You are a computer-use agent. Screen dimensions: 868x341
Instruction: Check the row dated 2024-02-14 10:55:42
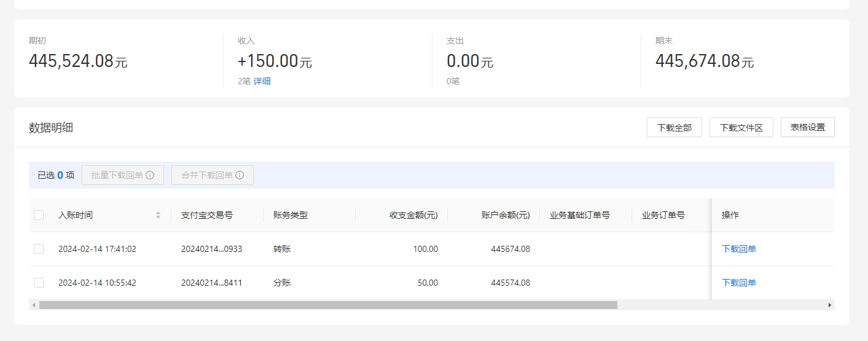(x=39, y=283)
